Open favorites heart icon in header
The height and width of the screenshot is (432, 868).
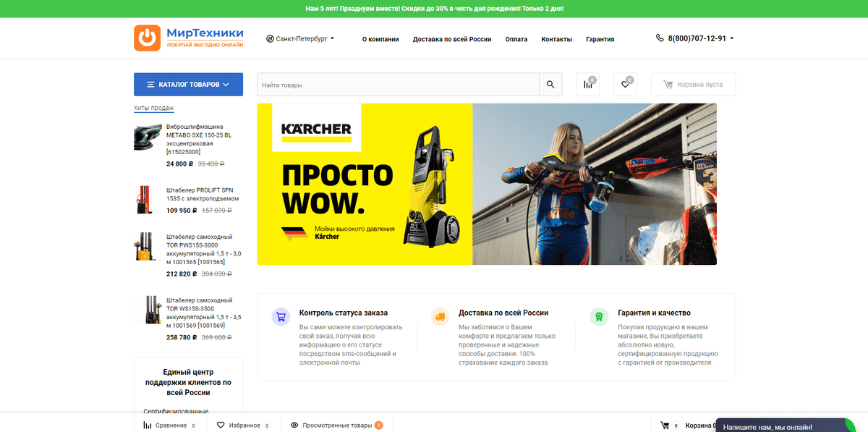[625, 85]
